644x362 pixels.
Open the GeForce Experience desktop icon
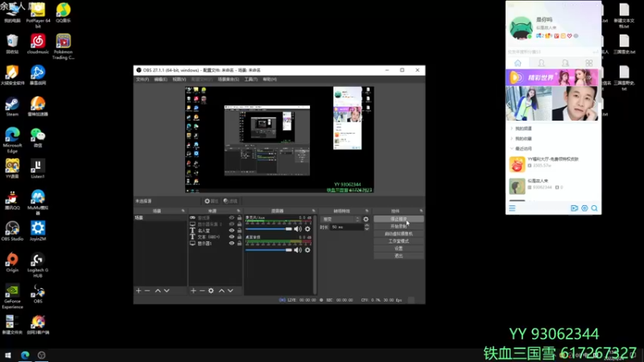[12, 296]
